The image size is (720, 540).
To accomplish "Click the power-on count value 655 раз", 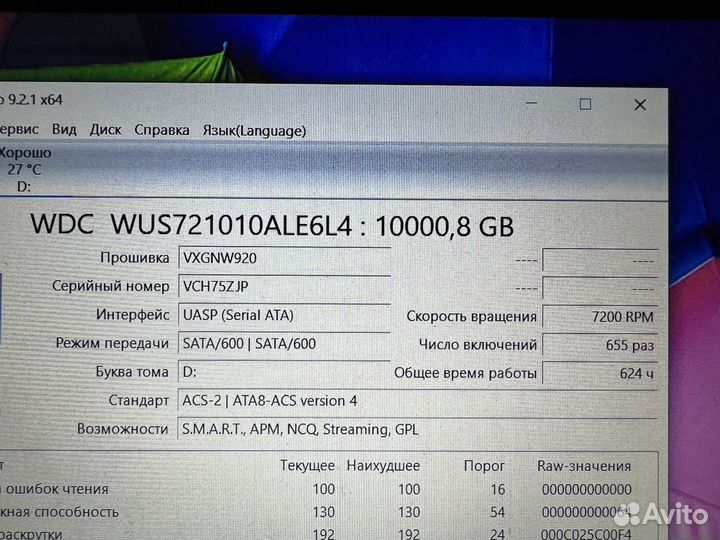I will [600, 345].
